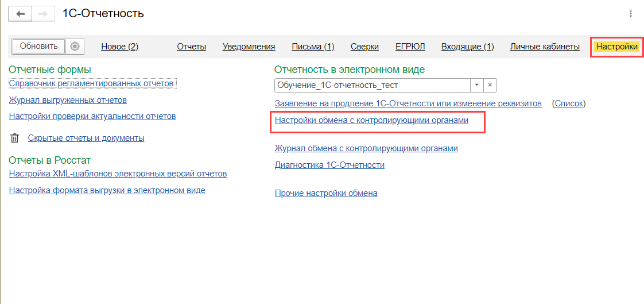
Task: Open Настройки обмена с контролирующими органами
Action: tap(371, 121)
